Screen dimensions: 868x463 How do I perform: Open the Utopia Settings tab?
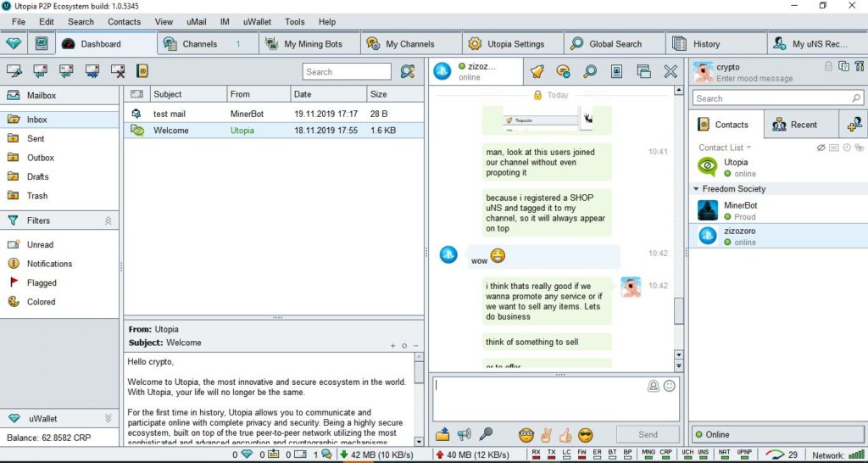(513, 44)
